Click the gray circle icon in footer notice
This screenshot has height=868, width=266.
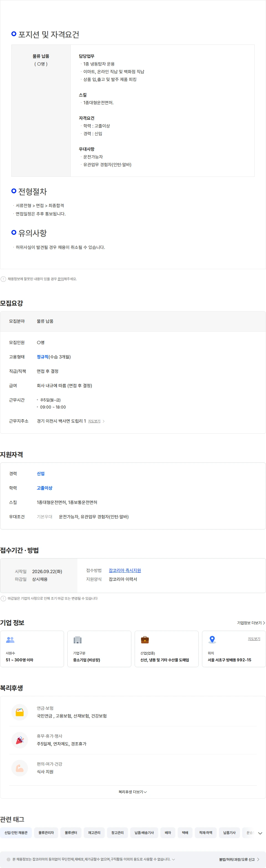8,859
